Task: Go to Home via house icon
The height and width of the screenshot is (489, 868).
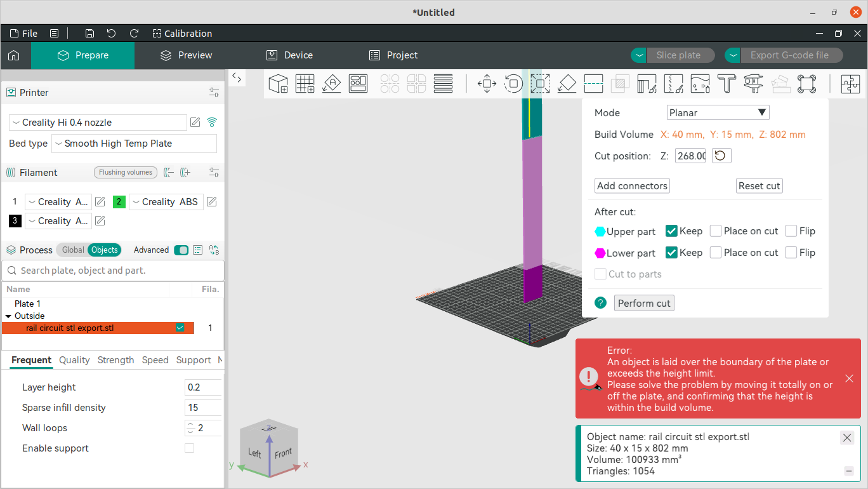Action: click(13, 55)
